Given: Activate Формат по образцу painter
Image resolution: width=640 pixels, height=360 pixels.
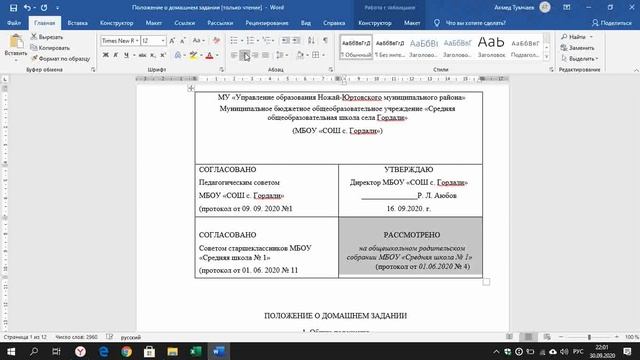Looking at the screenshot, I should (60, 58).
